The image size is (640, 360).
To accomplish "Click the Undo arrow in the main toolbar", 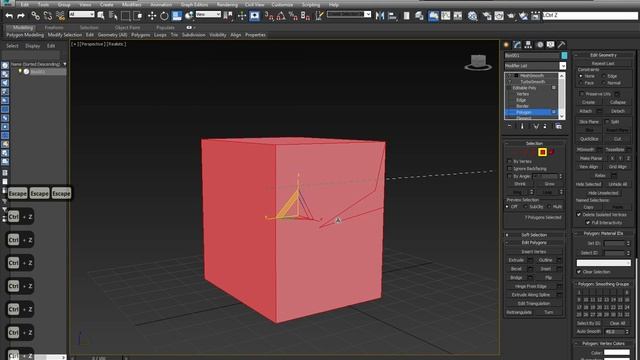I will [x=9, y=16].
